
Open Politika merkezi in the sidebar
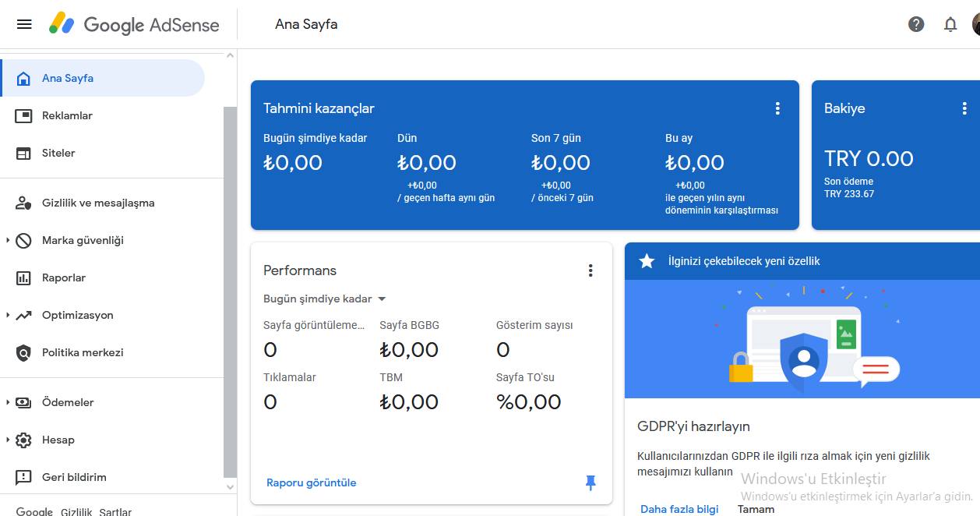[102, 352]
